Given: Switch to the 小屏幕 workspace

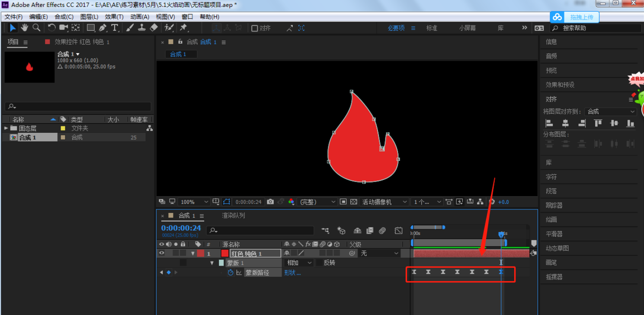Looking at the screenshot, I should click(467, 28).
